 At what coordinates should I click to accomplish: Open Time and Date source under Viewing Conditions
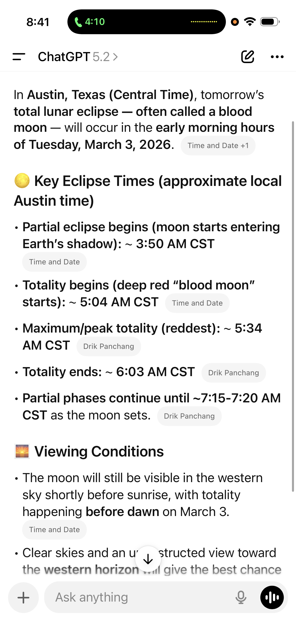[54, 529]
